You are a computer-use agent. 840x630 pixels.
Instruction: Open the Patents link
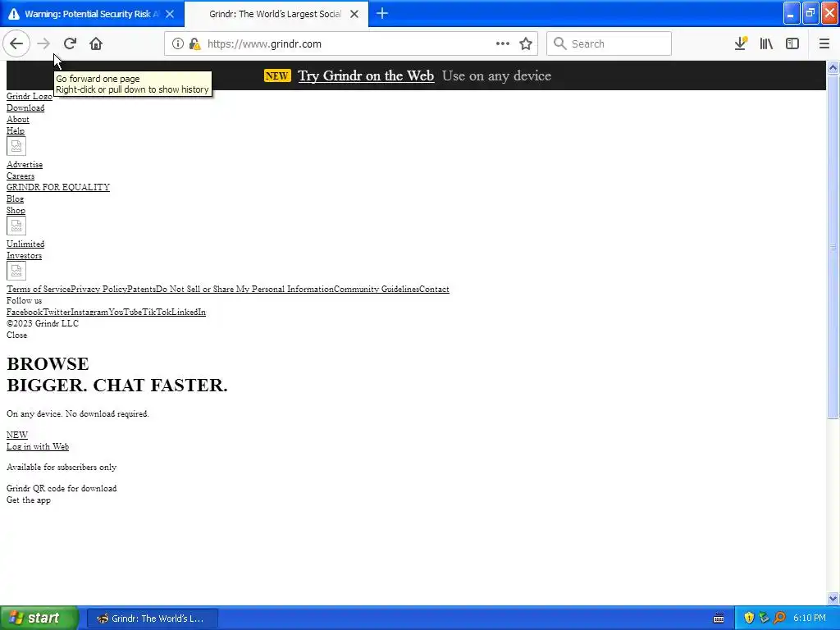click(141, 289)
